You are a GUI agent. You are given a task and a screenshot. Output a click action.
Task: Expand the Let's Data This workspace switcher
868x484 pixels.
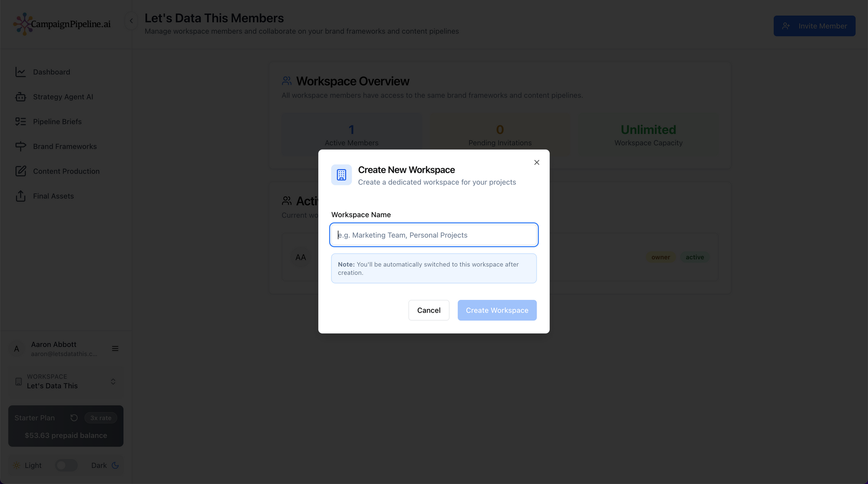tap(113, 382)
